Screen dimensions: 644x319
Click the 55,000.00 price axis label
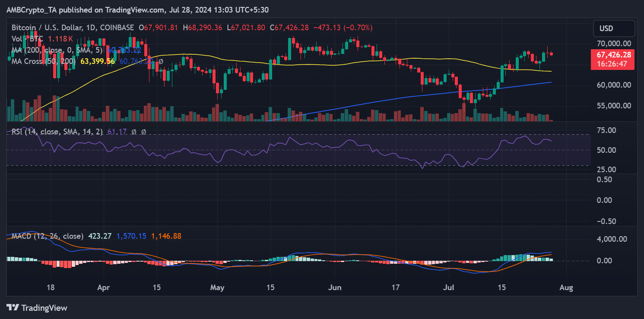[614, 105]
